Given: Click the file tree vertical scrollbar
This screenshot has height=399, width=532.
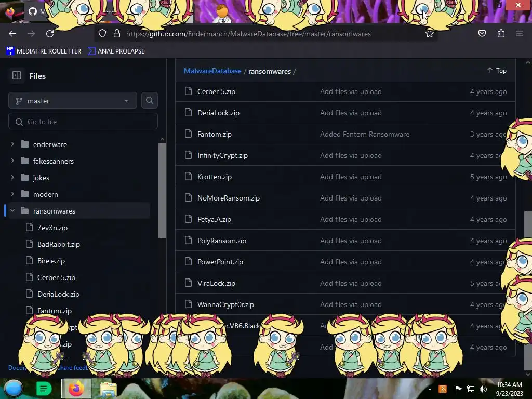Looking at the screenshot, I should 162,190.
